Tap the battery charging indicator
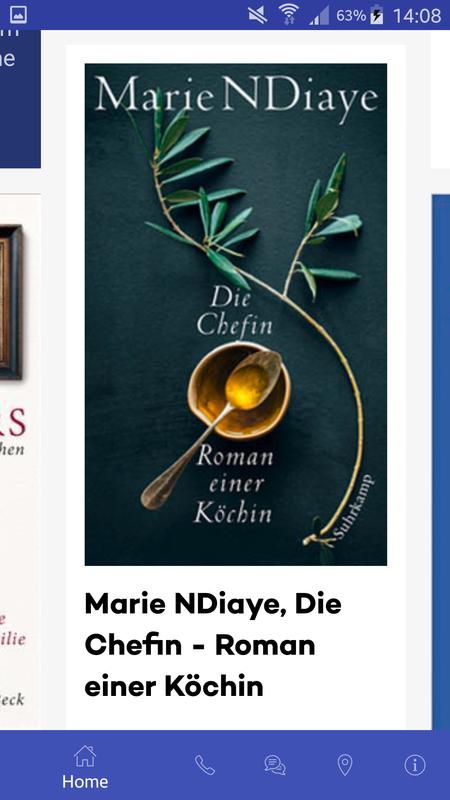The width and height of the screenshot is (450, 800). [377, 15]
